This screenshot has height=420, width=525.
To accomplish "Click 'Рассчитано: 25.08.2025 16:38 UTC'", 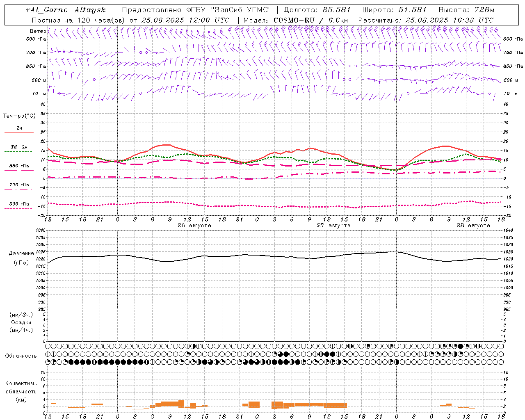I will tap(426, 20).
